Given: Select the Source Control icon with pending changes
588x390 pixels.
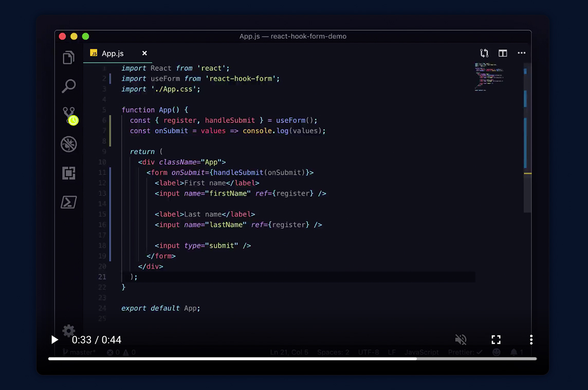Looking at the screenshot, I should [68, 114].
